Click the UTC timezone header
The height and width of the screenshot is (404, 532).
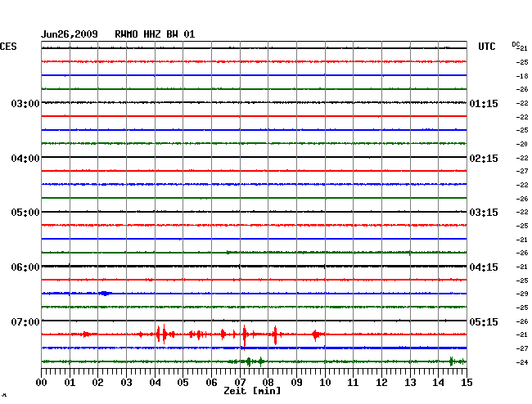click(486, 47)
